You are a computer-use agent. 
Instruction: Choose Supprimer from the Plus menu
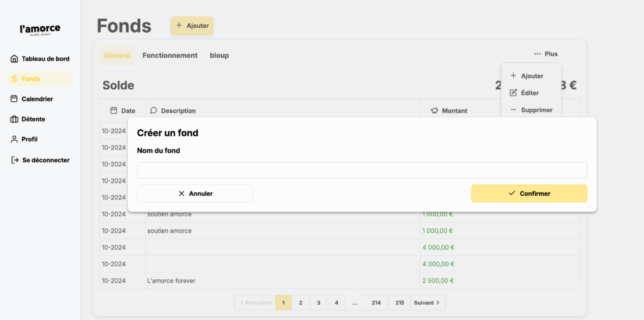point(531,110)
